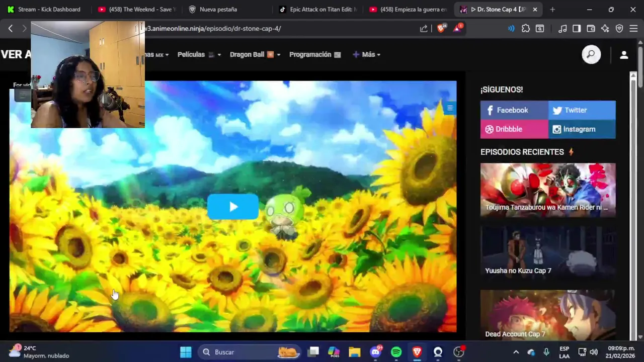Open OBS Studio taskbar icon
644x362 pixels.
[458, 352]
